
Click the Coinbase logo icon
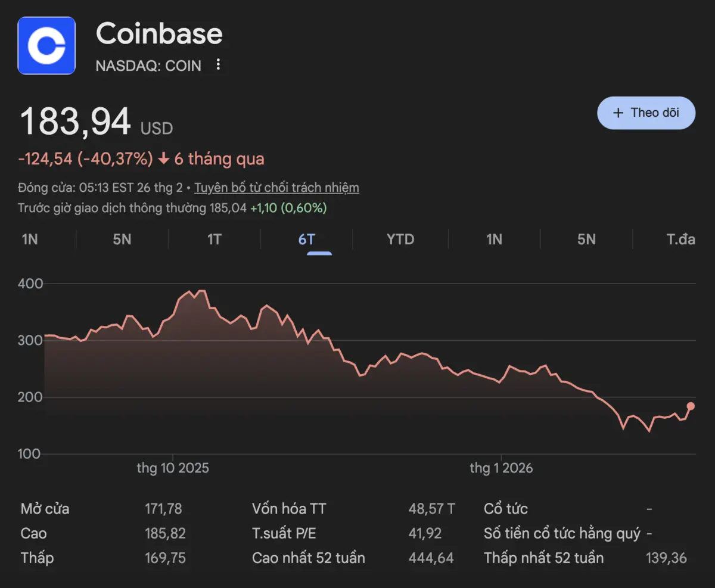click(x=46, y=45)
